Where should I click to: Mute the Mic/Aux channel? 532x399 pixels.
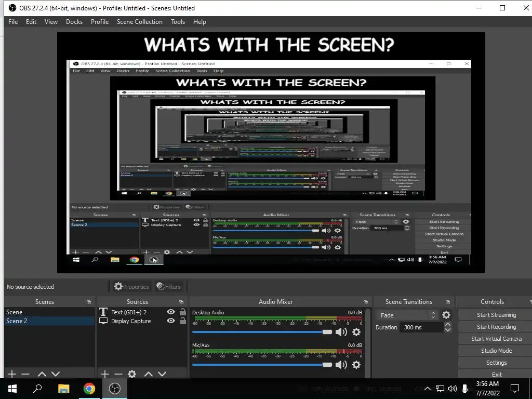pyautogui.click(x=341, y=365)
